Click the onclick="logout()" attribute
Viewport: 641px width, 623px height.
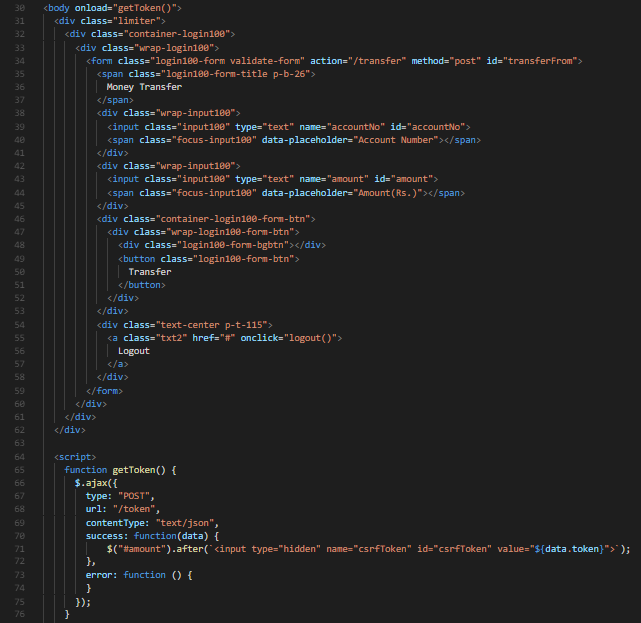289,338
